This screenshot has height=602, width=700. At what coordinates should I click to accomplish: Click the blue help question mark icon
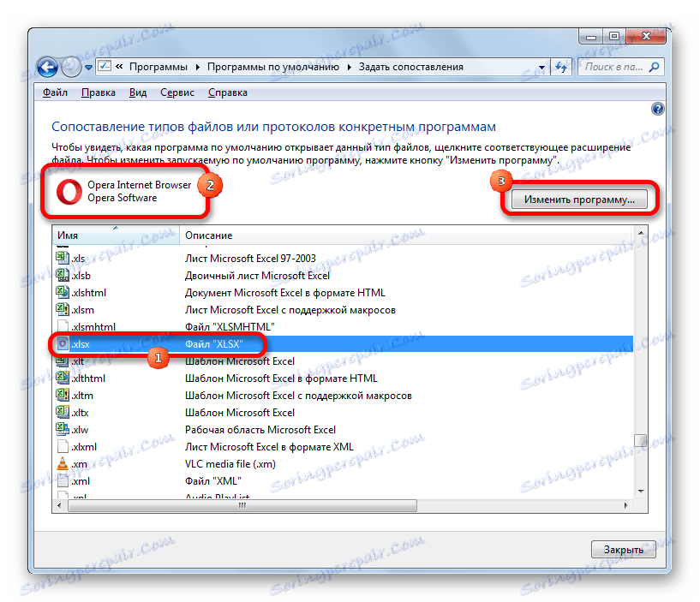(658, 109)
